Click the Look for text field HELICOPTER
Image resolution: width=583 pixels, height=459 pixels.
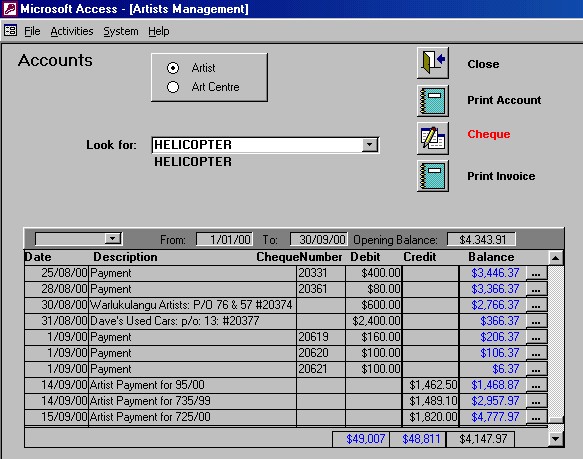coord(257,145)
